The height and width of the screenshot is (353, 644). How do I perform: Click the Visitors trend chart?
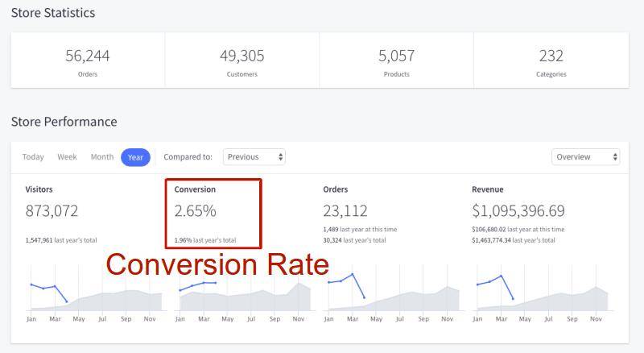pyautogui.click(x=97, y=293)
